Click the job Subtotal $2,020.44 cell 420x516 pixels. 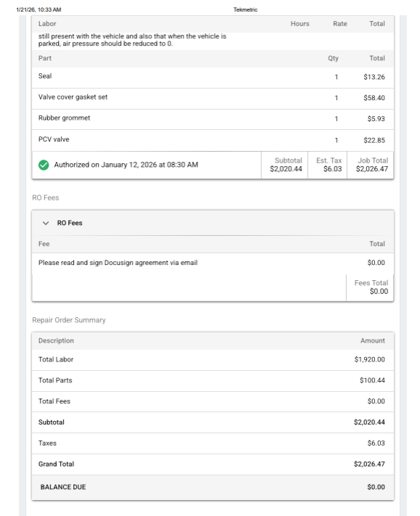(x=284, y=165)
